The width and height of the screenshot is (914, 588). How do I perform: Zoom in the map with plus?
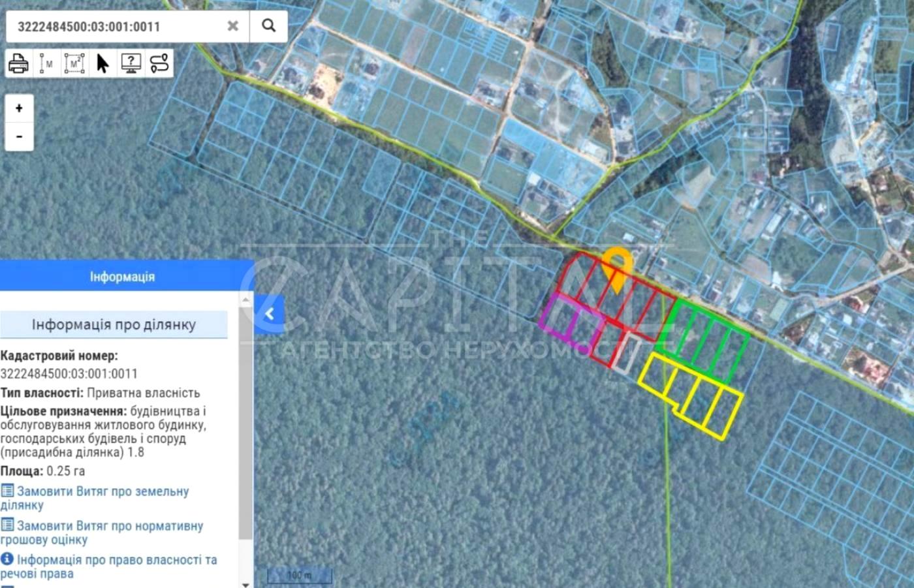click(19, 108)
